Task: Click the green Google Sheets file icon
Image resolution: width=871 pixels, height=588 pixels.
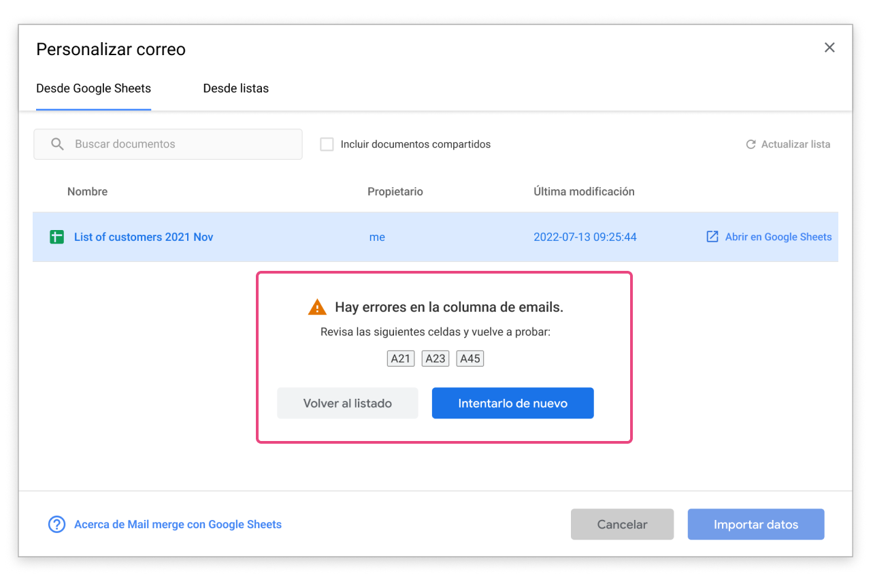Action: [57, 237]
